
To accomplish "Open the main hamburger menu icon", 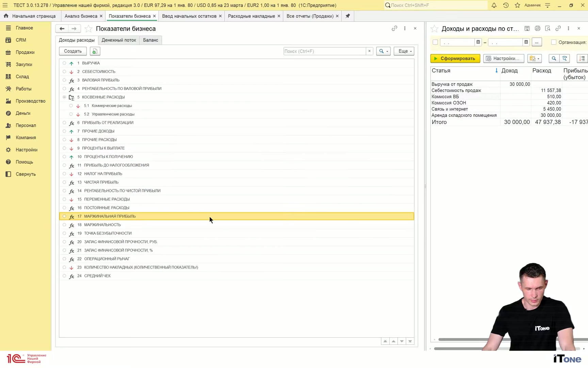I will [5, 5].
